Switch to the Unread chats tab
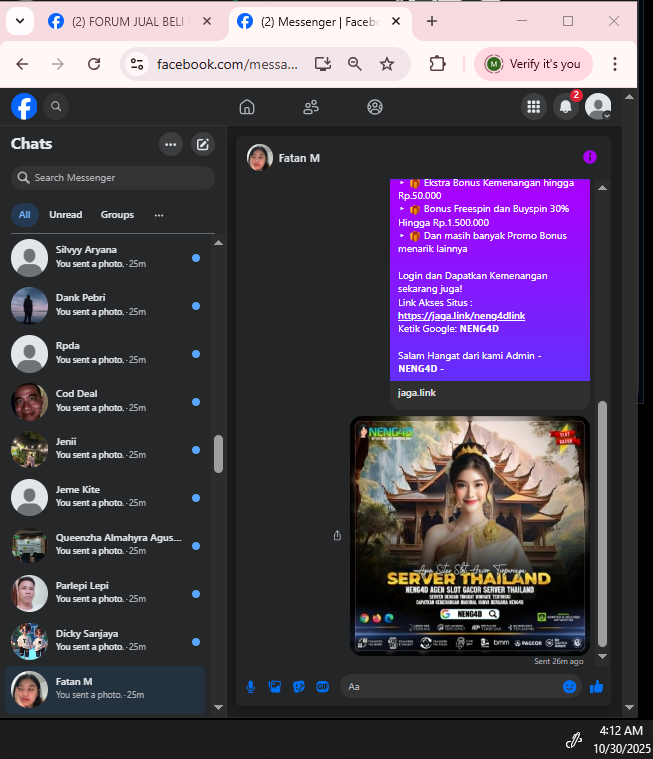 pos(65,215)
